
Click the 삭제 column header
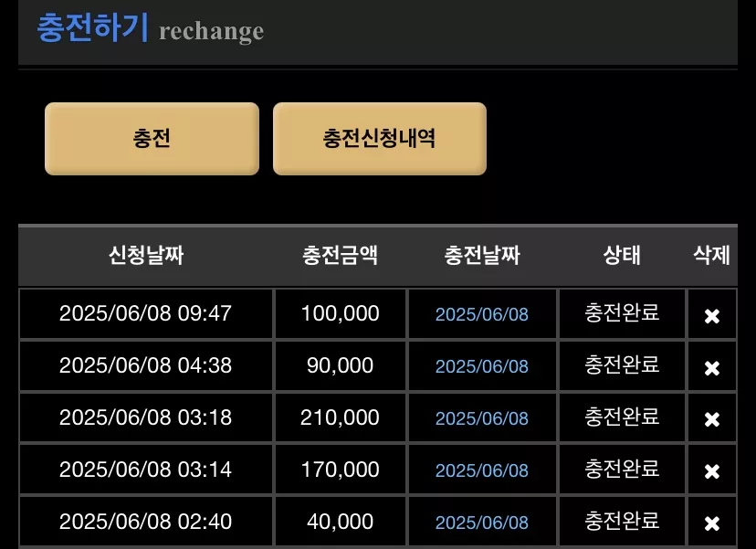pos(711,255)
